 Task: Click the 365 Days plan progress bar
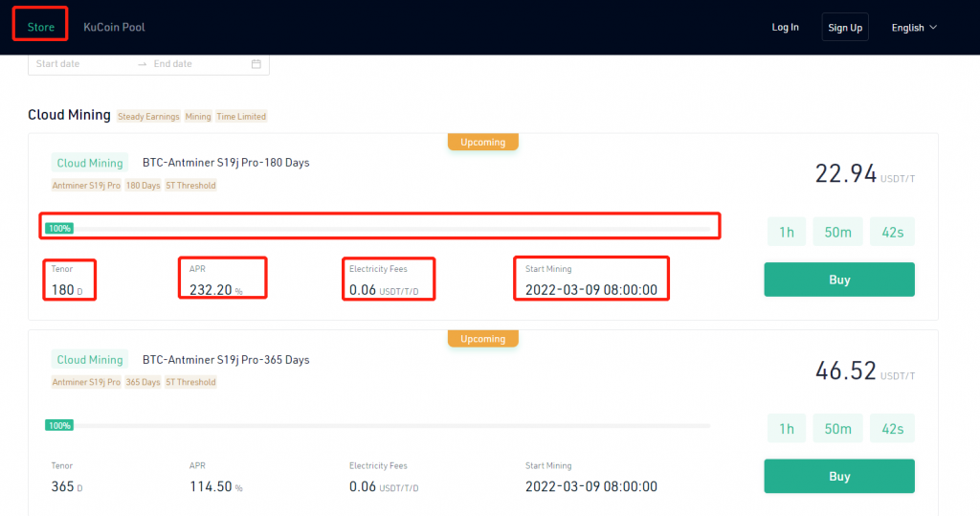[377, 425]
